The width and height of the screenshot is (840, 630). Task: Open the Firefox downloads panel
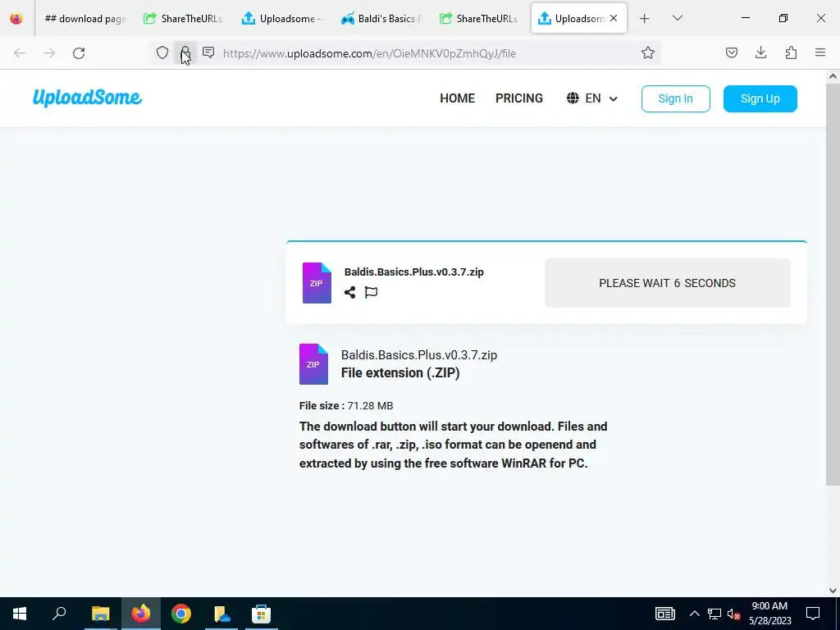pyautogui.click(x=760, y=52)
